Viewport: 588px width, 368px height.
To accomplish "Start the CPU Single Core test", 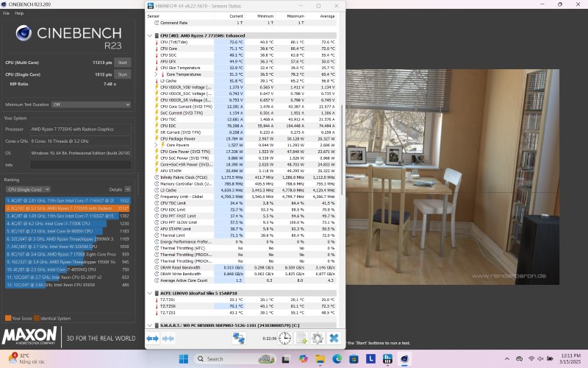I will (123, 74).
